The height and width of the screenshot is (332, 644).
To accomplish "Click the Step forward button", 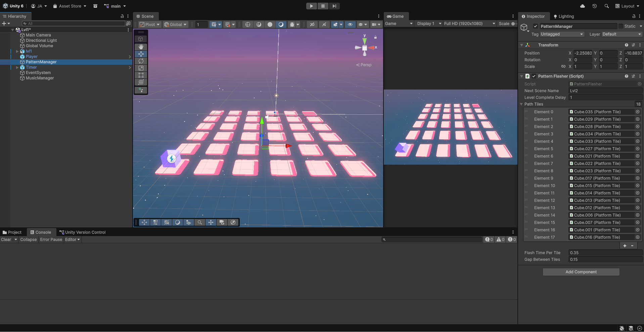I will [x=334, y=6].
